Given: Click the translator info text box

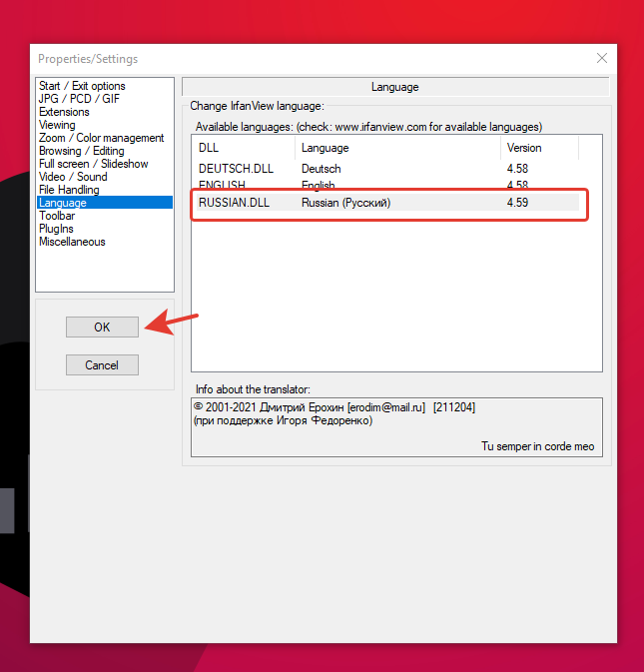Looking at the screenshot, I should tap(396, 426).
